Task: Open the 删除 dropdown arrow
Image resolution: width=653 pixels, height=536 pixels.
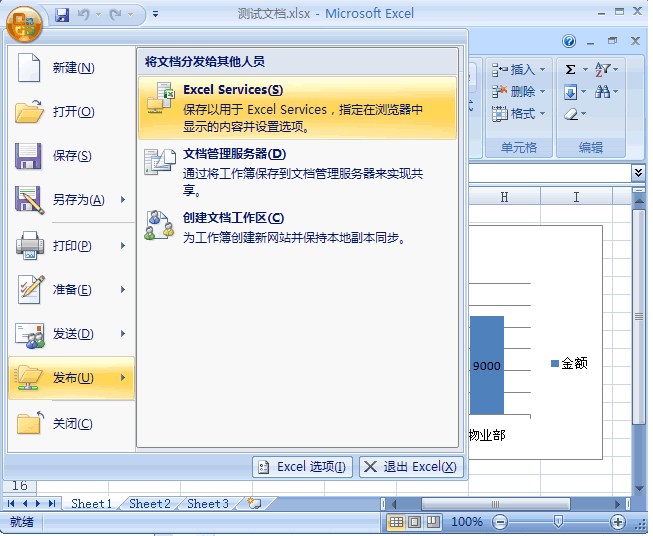Action: [542, 91]
